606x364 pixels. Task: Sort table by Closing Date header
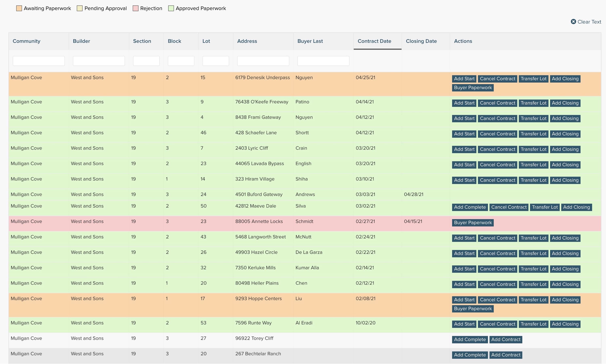(421, 41)
